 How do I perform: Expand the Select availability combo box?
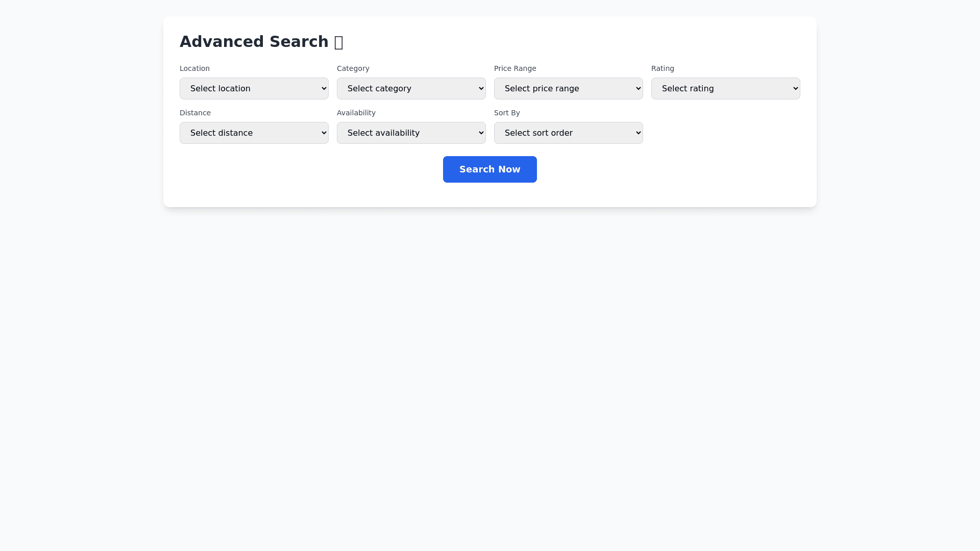pyautogui.click(x=411, y=133)
